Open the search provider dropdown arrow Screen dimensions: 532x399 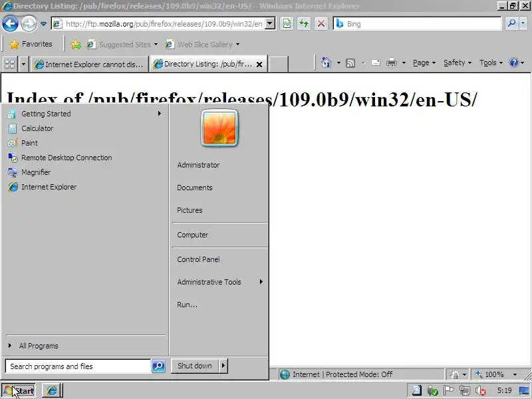523,24
